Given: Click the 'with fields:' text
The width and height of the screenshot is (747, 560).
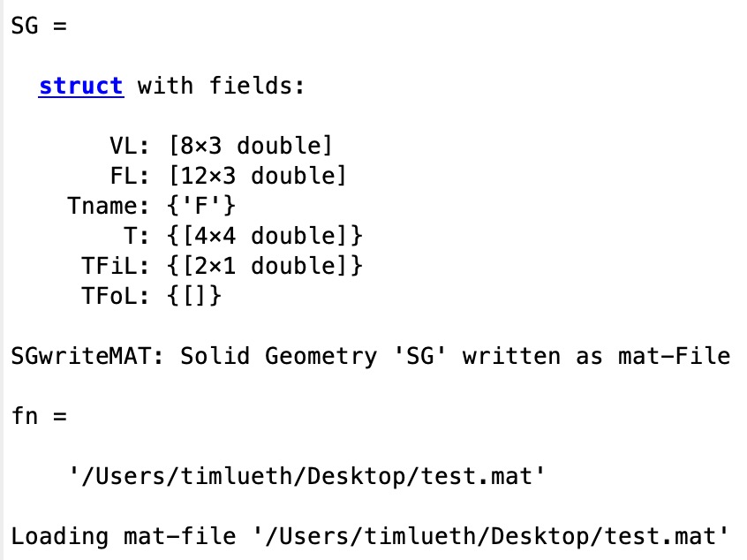Looking at the screenshot, I should coord(221,87).
